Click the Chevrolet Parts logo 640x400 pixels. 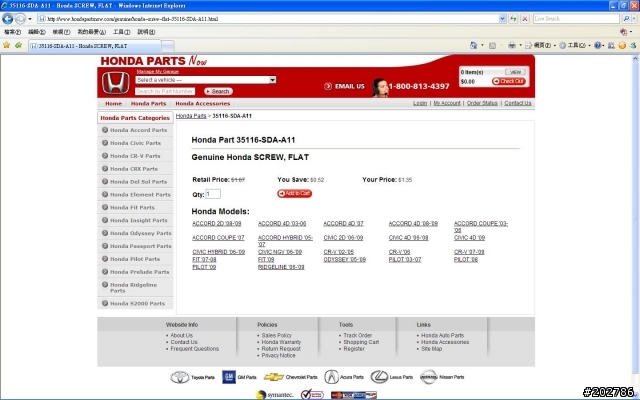(290, 377)
